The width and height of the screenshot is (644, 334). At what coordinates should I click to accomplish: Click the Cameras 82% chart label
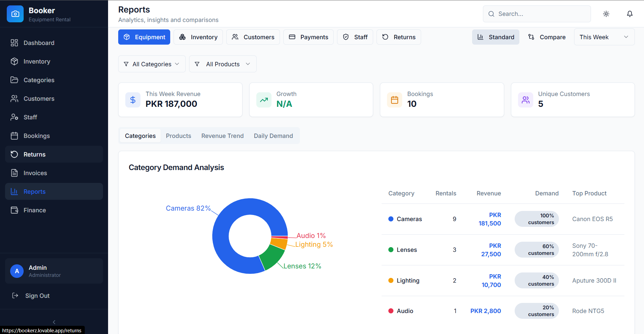click(188, 208)
